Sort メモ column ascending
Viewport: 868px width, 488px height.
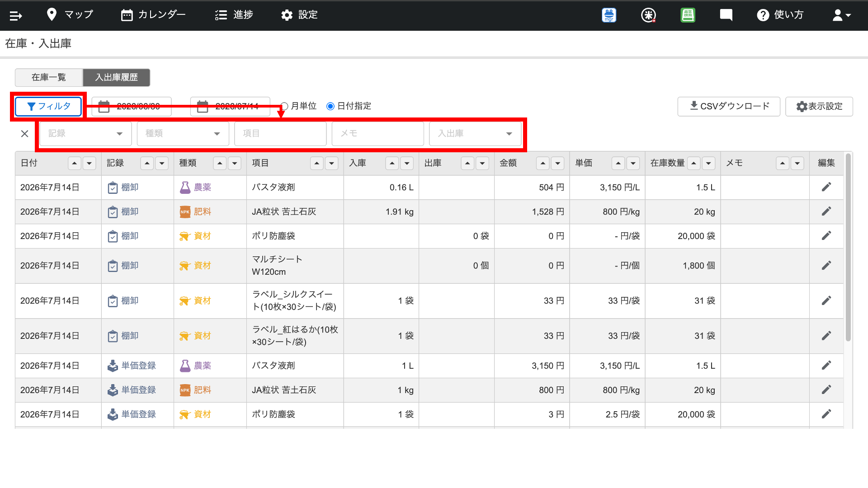(x=783, y=163)
